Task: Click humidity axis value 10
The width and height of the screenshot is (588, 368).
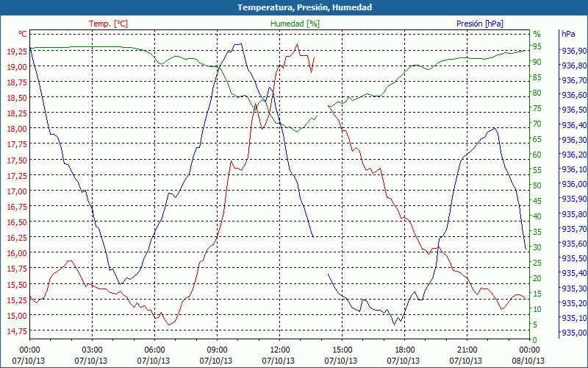Action: pyautogui.click(x=537, y=309)
